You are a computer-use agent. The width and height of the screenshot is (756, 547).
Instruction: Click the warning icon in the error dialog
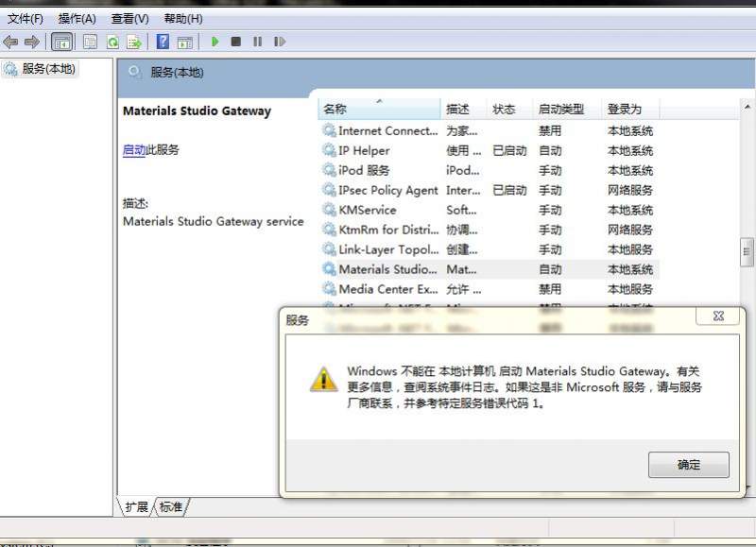coord(323,379)
